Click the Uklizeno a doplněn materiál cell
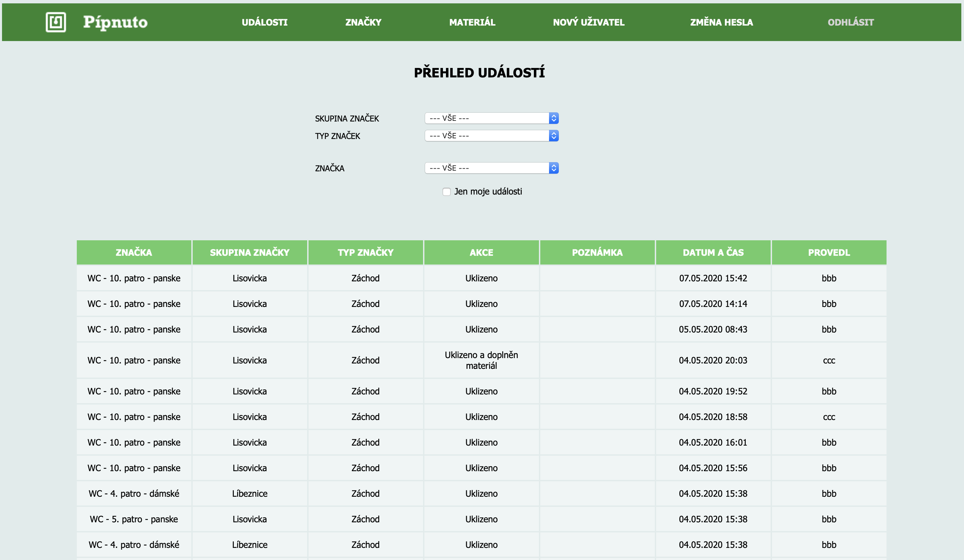 tap(481, 360)
